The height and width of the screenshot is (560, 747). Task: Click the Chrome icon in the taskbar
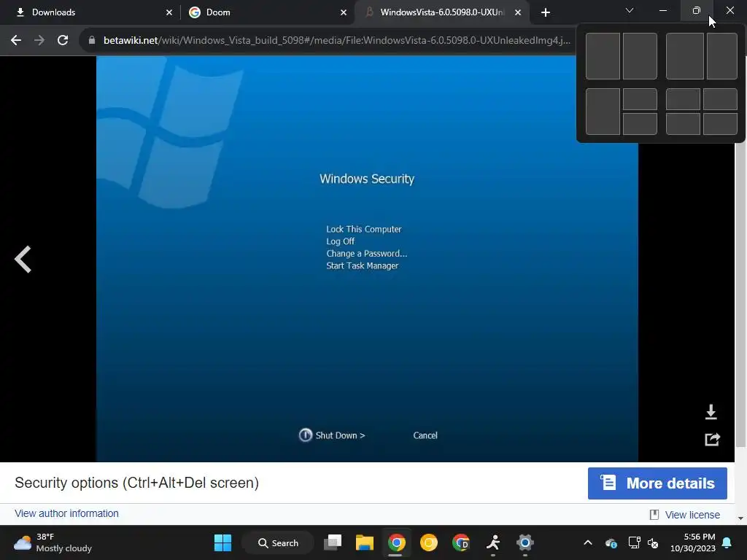pyautogui.click(x=396, y=542)
